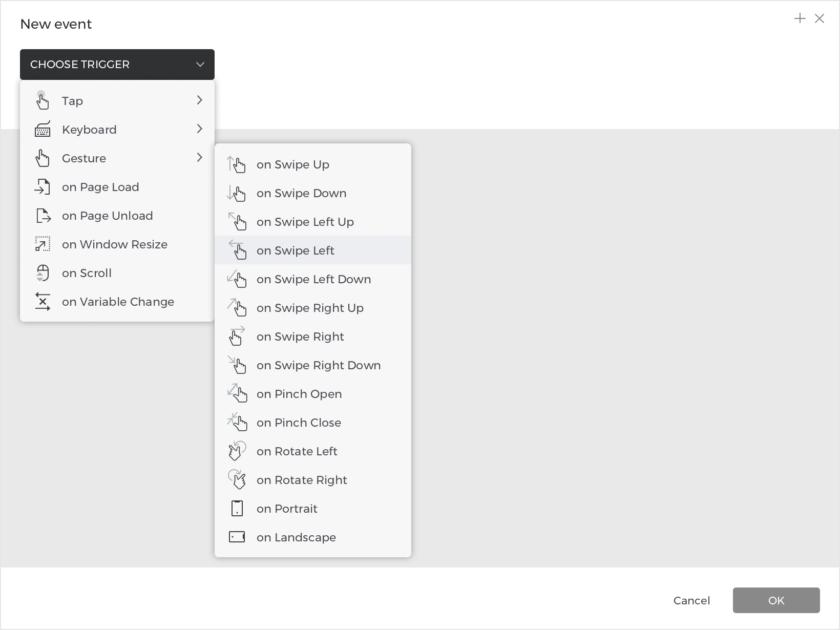
Task: Click the Rotate Right icon
Action: [x=237, y=480]
